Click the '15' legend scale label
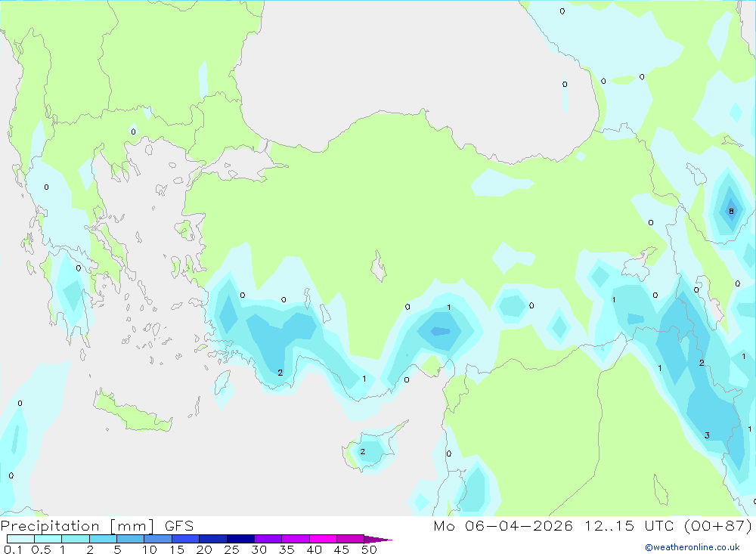 click(x=177, y=549)
